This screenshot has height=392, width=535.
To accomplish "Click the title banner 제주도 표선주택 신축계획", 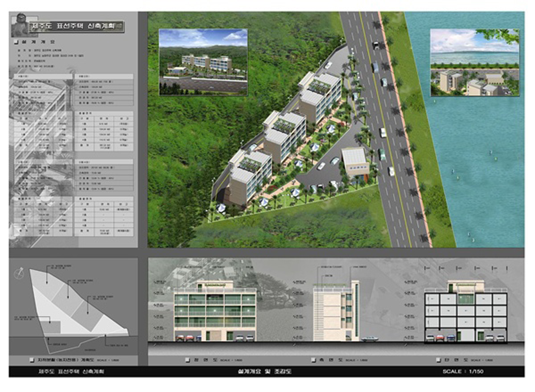I will click(x=77, y=27).
